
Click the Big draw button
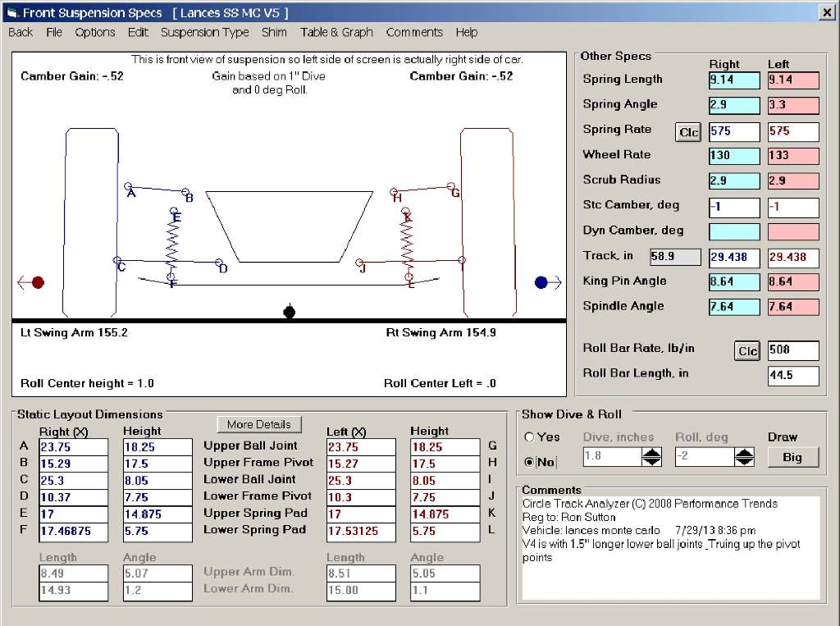792,457
